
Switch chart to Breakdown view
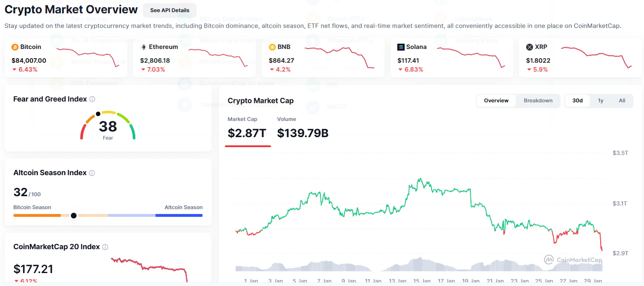(x=538, y=101)
